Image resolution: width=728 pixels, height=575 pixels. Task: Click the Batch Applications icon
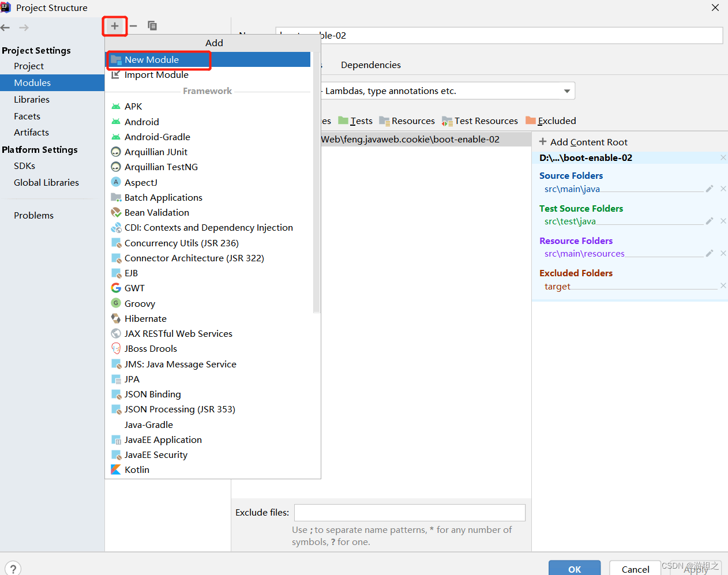(116, 197)
